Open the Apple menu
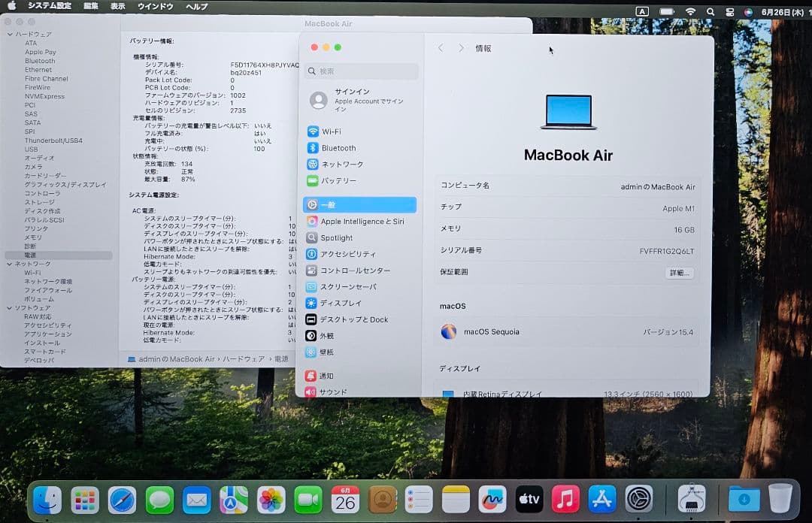This screenshot has height=523, width=812. click(11, 6)
